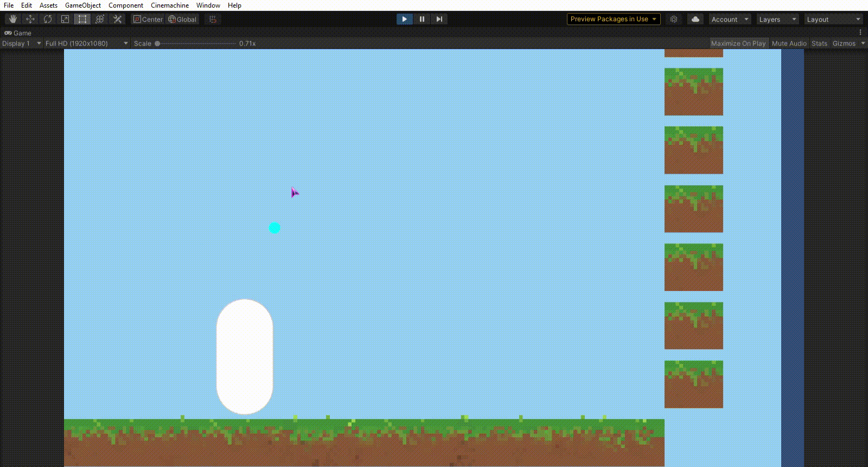Open the custom editor tools

point(117,19)
